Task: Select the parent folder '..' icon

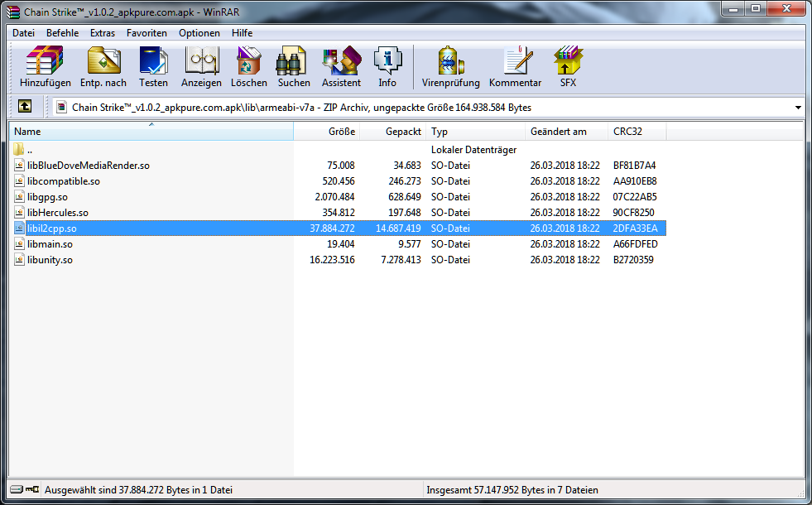Action: [x=19, y=150]
